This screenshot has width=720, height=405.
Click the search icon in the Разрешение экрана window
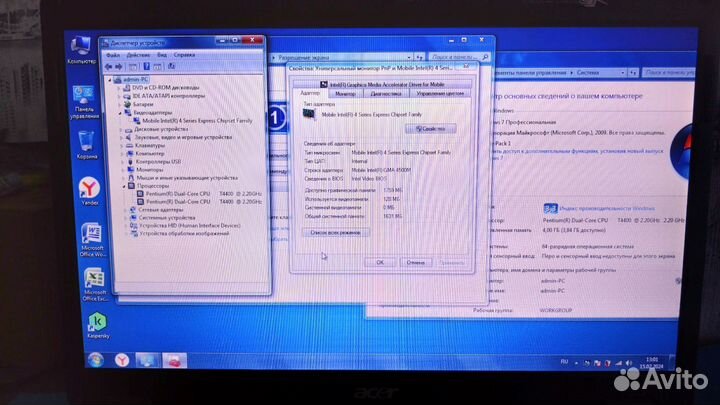[x=485, y=57]
